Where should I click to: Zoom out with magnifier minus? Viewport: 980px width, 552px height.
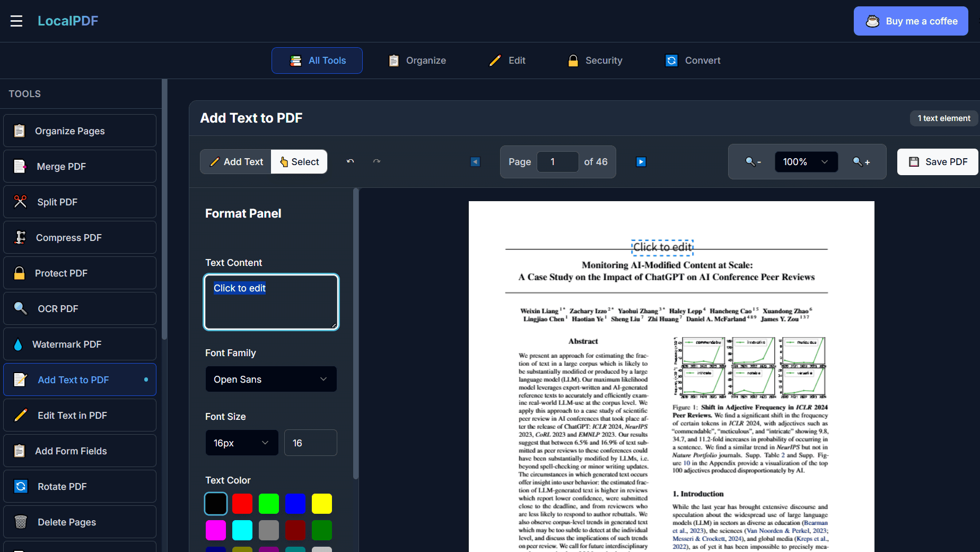(753, 162)
